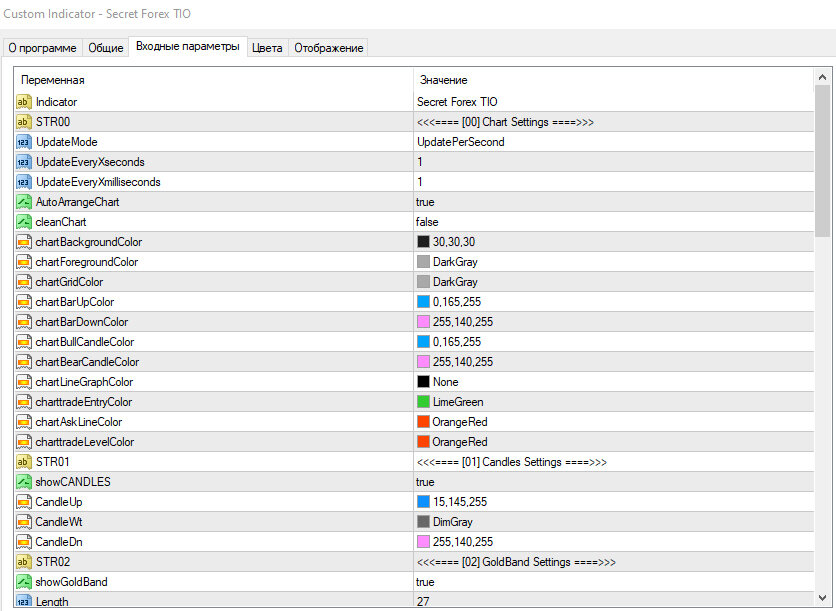The width and height of the screenshot is (836, 611).
Task: Click the color icon beside CandleDn
Action: pyautogui.click(x=23, y=542)
